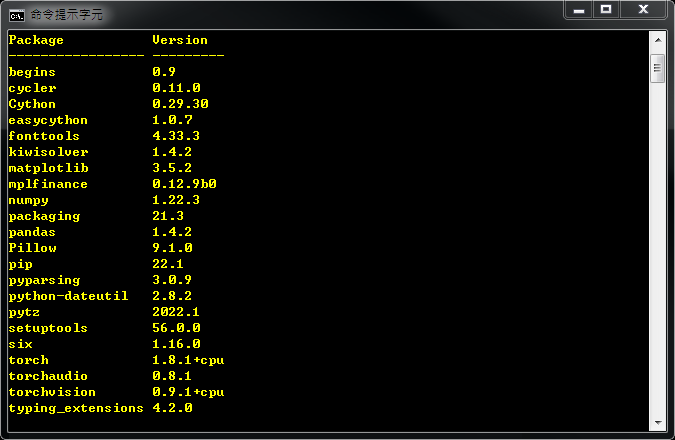Open the command prompt system menu icon

17,15
